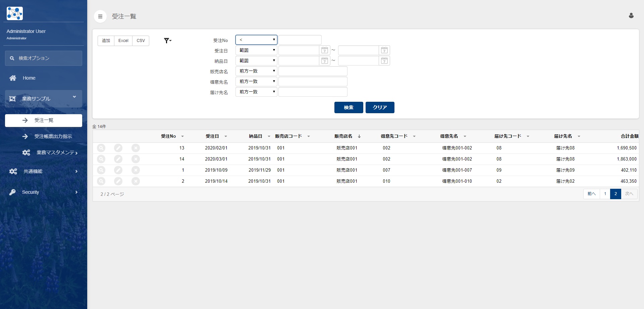Screen dimensions: 644x309
Task: Go to Home in the sidebar
Action: pos(29,78)
